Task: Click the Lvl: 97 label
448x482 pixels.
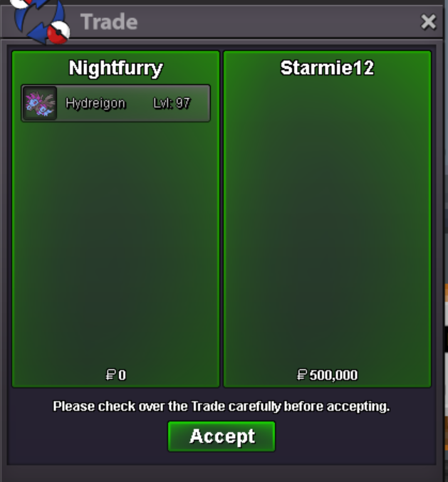Action: [x=172, y=103]
